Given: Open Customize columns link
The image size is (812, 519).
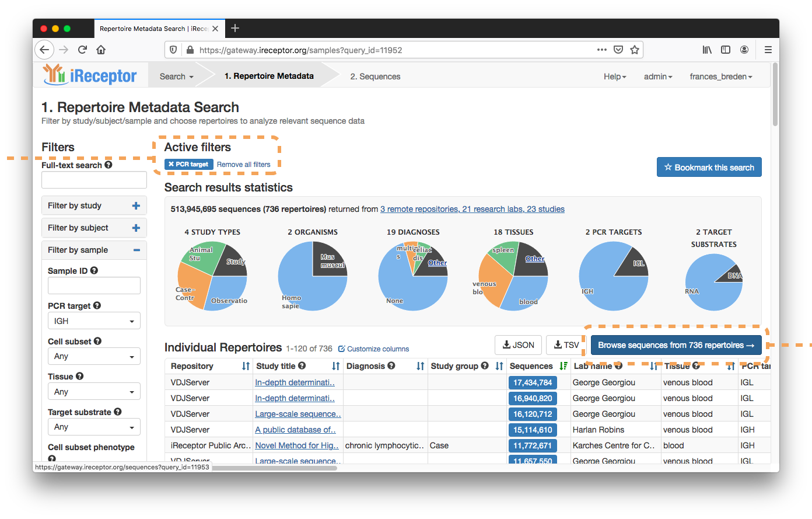Looking at the screenshot, I should click(x=373, y=349).
